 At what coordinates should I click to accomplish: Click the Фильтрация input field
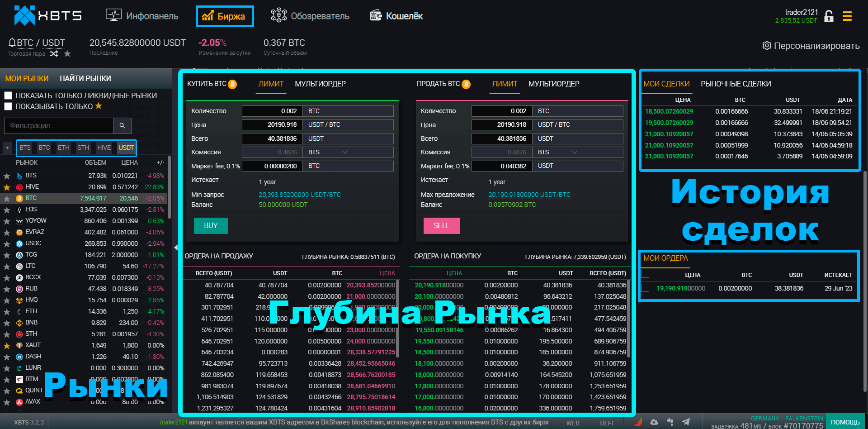(x=59, y=126)
